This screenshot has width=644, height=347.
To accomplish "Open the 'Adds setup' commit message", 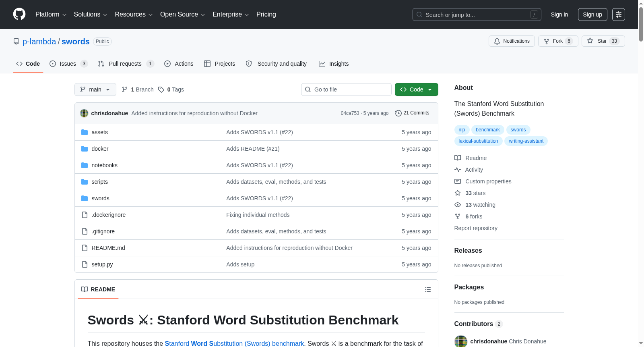I will 240,264.
